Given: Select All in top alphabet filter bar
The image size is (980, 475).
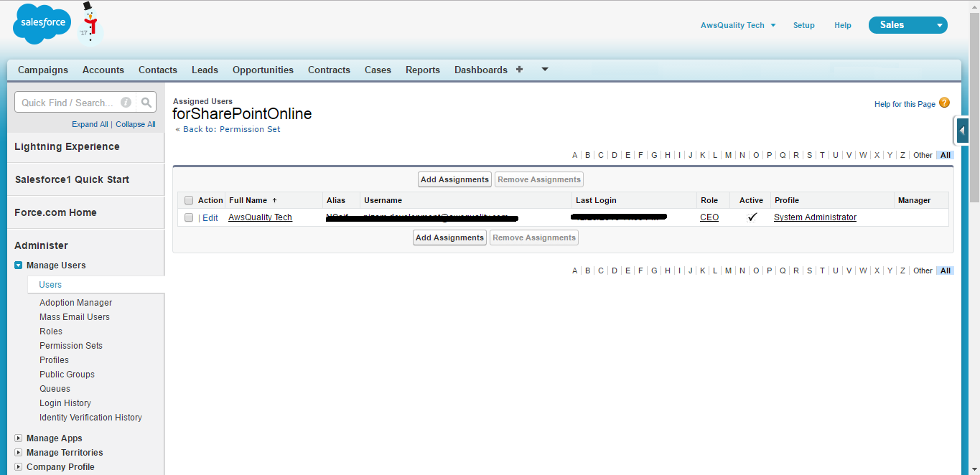Looking at the screenshot, I should tap(946, 155).
